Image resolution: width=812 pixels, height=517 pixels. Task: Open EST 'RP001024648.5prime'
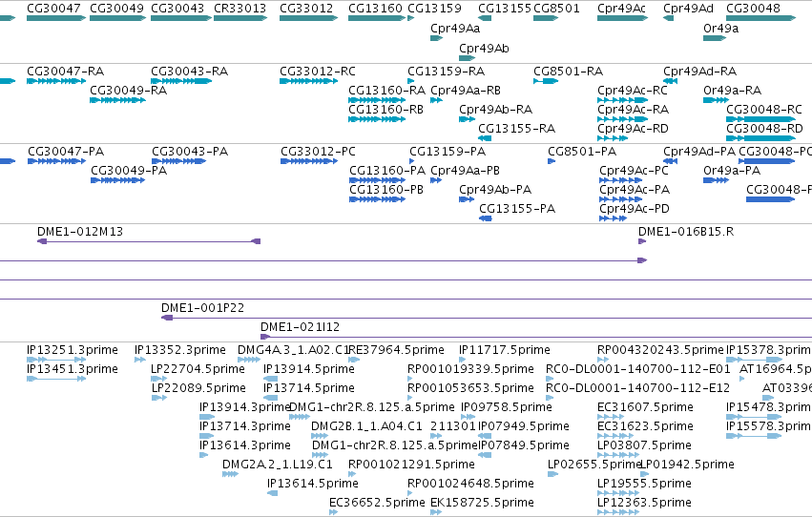tap(470, 484)
